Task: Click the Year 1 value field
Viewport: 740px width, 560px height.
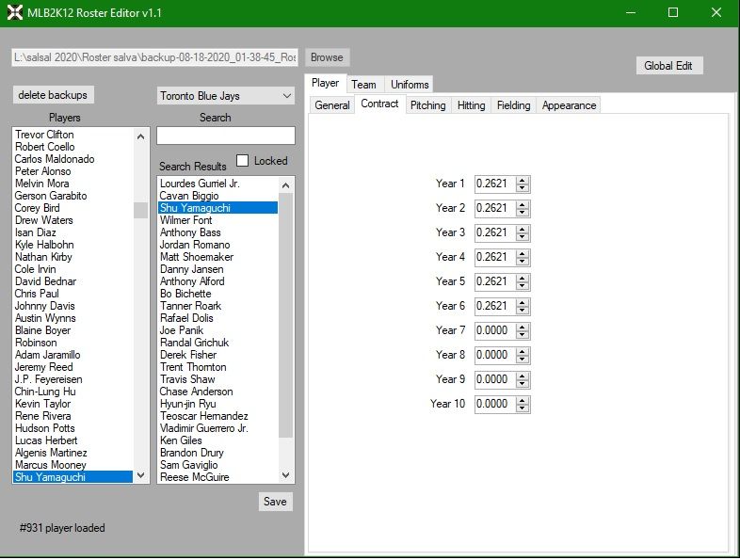Action: click(495, 184)
